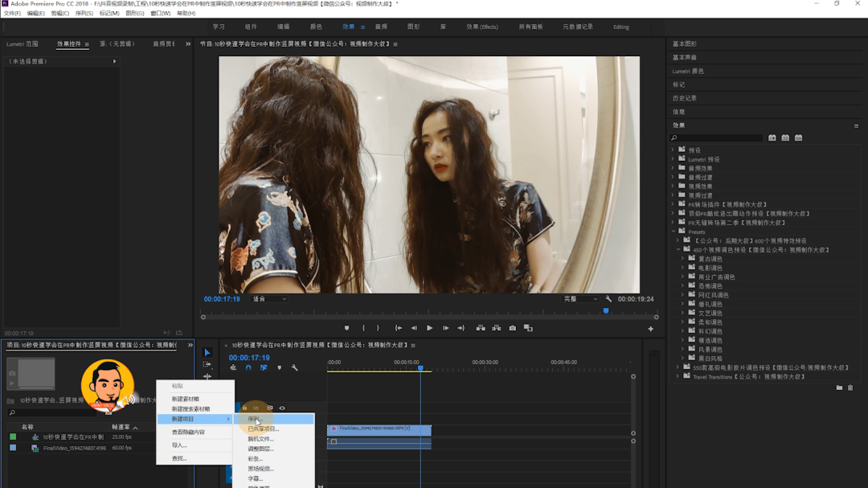Select 导入... in the context menu

pos(178,445)
